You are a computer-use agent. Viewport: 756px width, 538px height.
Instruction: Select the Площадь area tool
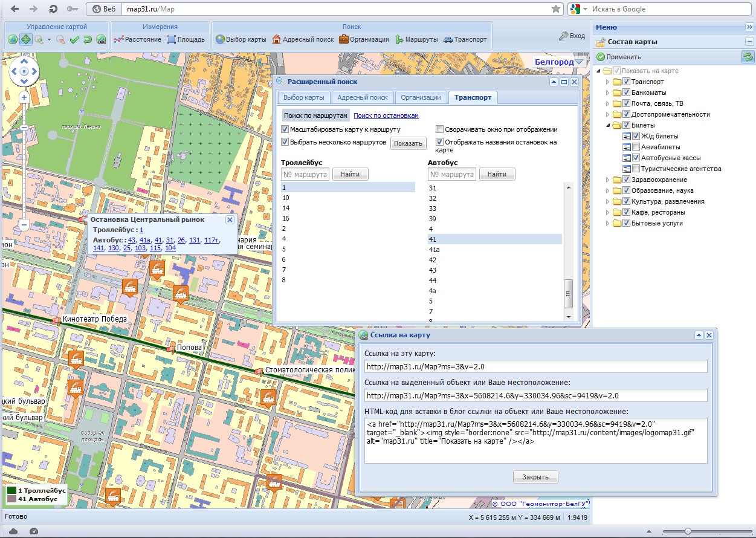coord(186,39)
